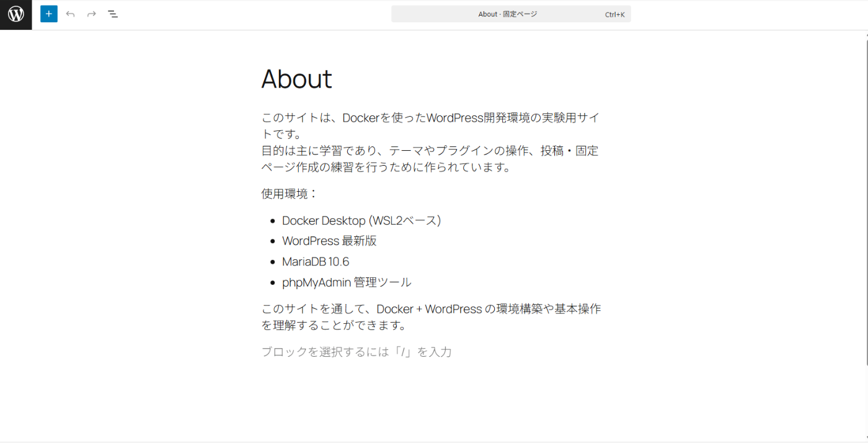Viewport: 868px width, 443px height.
Task: Open the document overview list view
Action: [x=112, y=14]
